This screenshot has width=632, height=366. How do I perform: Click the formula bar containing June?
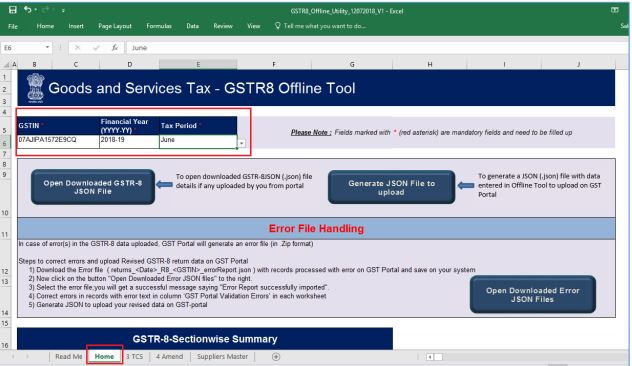click(377, 48)
